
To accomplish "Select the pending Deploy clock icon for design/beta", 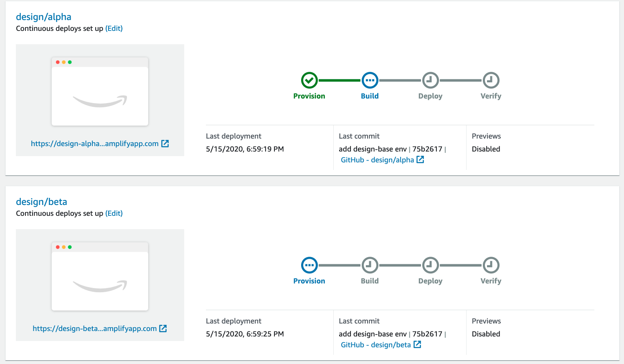I will pos(430,265).
